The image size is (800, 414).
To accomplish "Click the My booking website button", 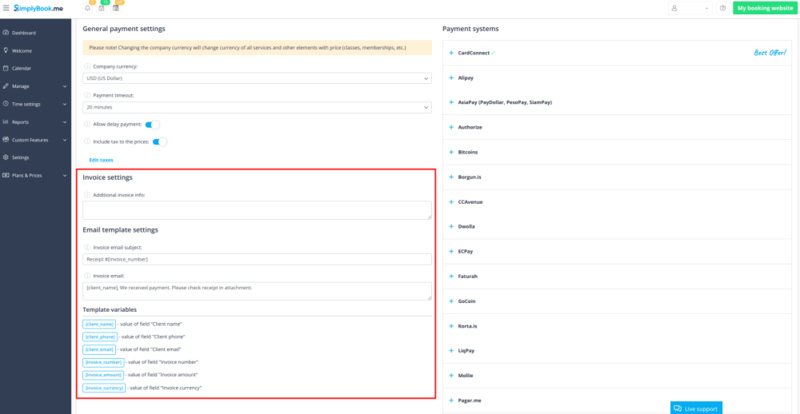I will coord(764,8).
